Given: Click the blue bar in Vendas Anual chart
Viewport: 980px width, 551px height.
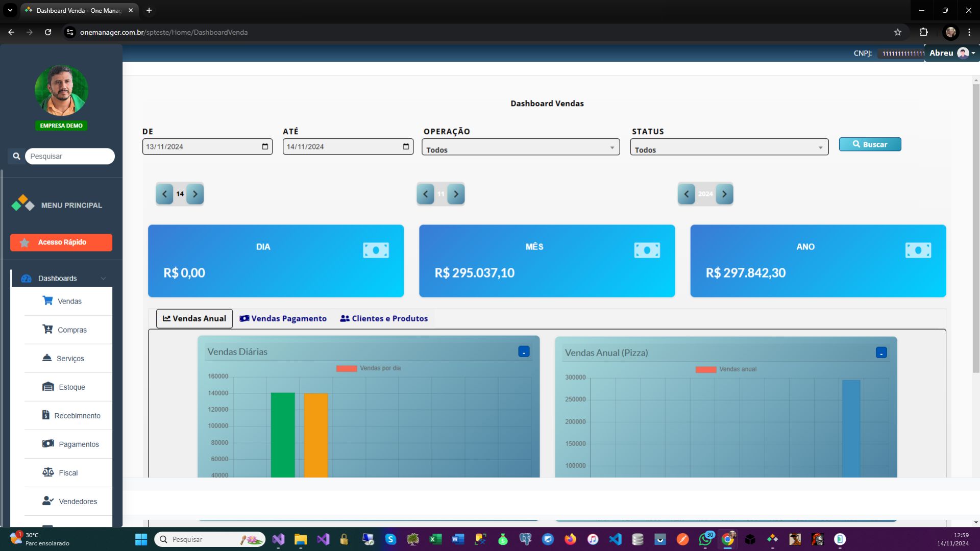Looking at the screenshot, I should pyautogui.click(x=851, y=429).
